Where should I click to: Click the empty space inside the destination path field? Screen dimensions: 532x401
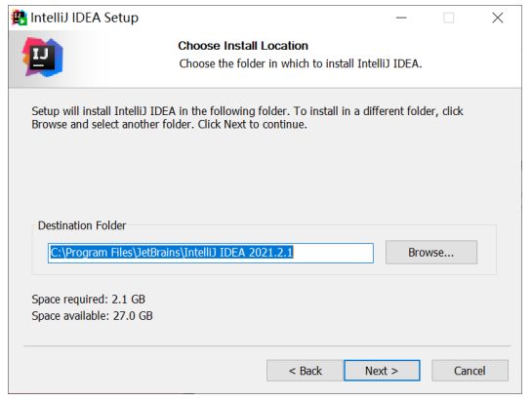point(333,253)
